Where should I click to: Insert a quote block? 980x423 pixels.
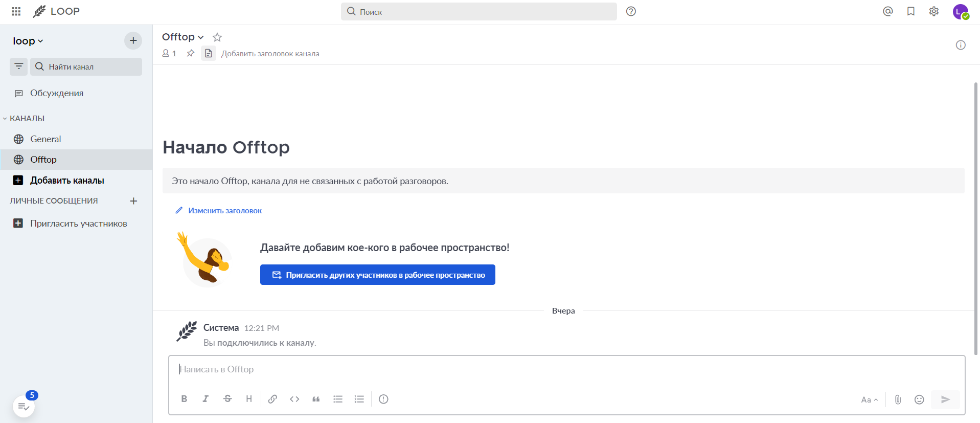click(x=316, y=399)
